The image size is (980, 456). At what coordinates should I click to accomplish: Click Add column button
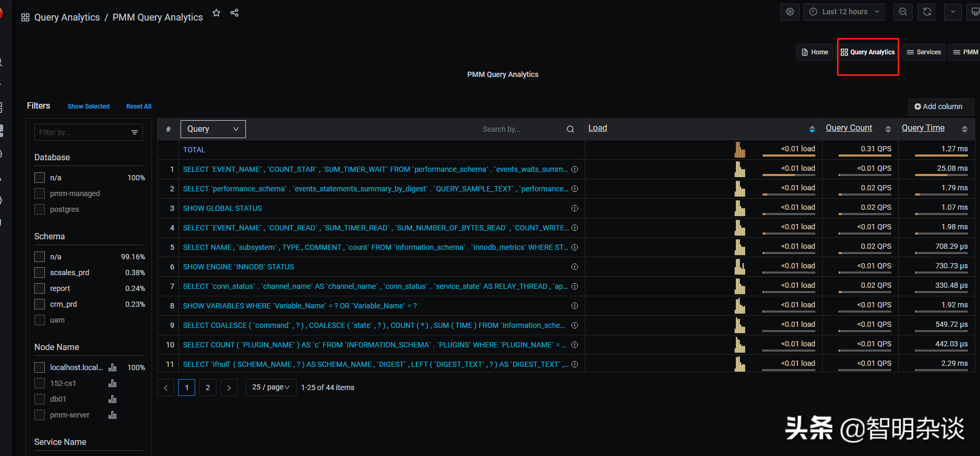click(941, 106)
